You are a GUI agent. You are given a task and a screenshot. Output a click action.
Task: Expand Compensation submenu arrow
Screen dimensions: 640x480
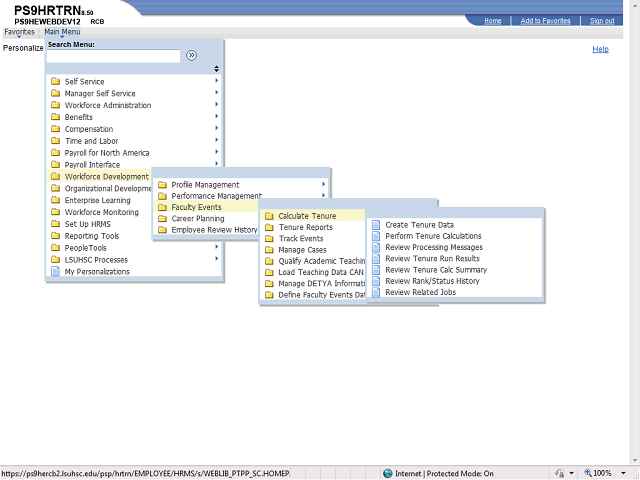pyautogui.click(x=217, y=128)
